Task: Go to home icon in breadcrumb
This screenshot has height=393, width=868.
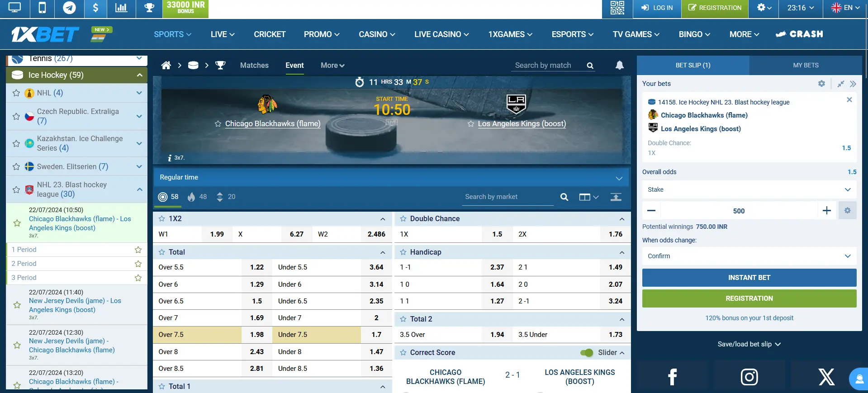Action: pos(166,66)
